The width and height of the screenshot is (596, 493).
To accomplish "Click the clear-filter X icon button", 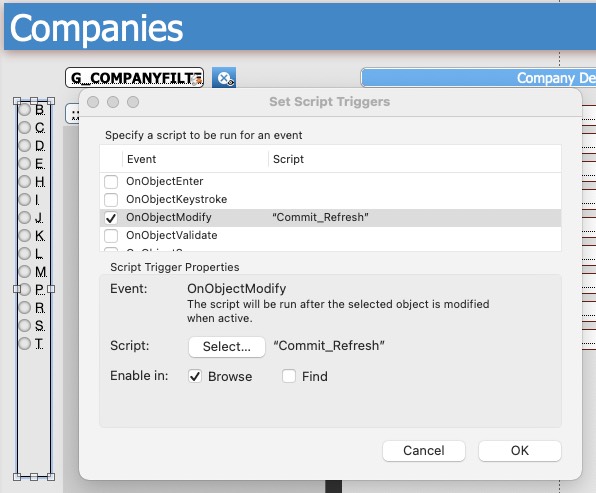I will pyautogui.click(x=224, y=78).
